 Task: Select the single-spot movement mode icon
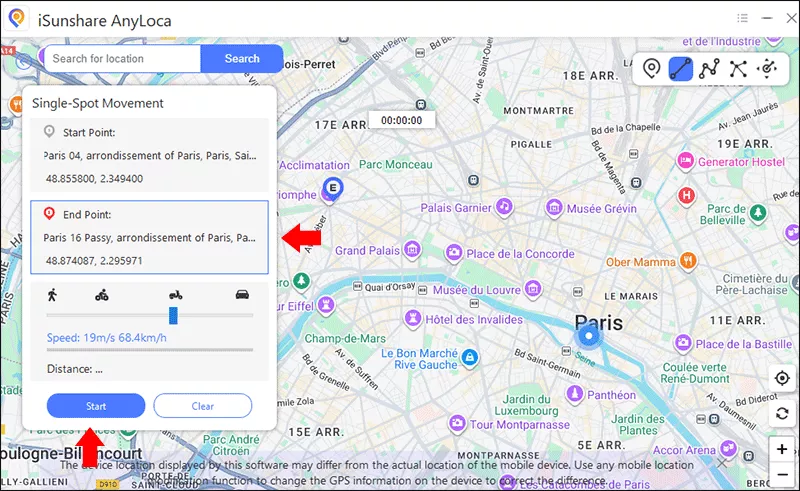pos(680,68)
